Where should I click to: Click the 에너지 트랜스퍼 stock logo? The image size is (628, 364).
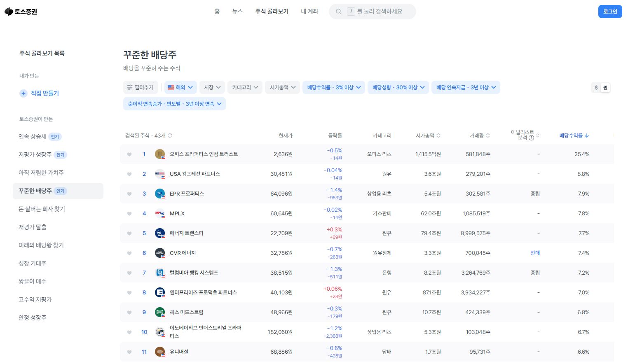[160, 233]
